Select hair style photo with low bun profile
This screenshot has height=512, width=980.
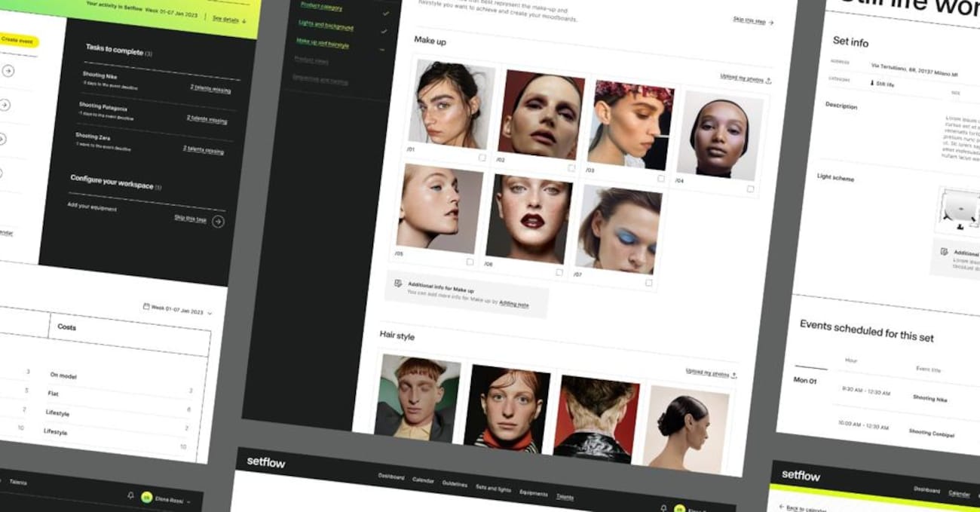[685, 429]
